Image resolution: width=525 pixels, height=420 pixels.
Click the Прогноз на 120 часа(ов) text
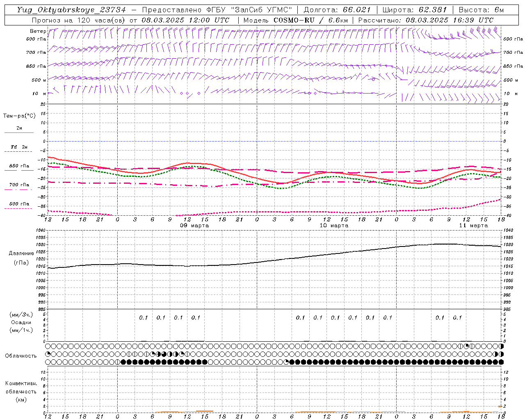tap(79, 20)
